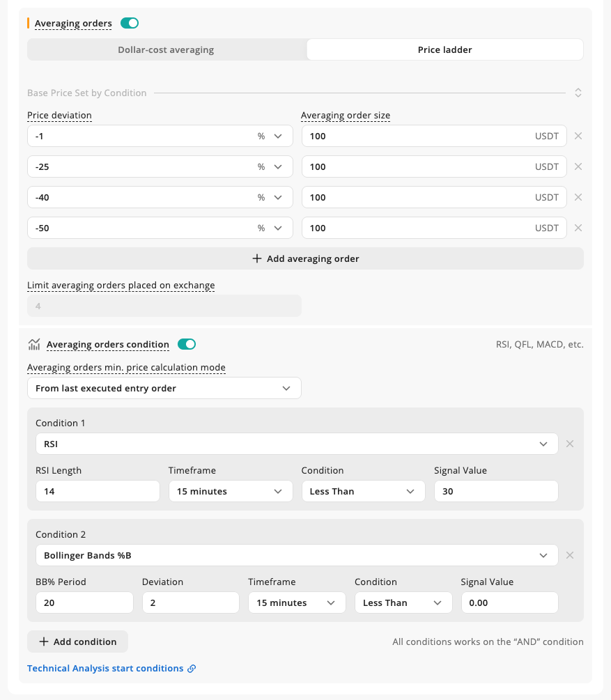Open price calculation mode dropdown
The width and height of the screenshot is (611, 700).
point(164,389)
